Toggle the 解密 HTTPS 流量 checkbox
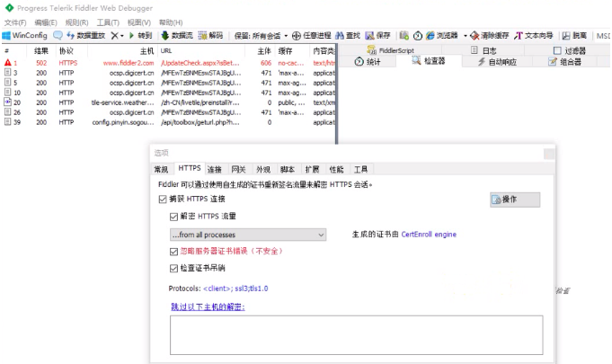The width and height of the screenshot is (612, 364). coord(173,216)
